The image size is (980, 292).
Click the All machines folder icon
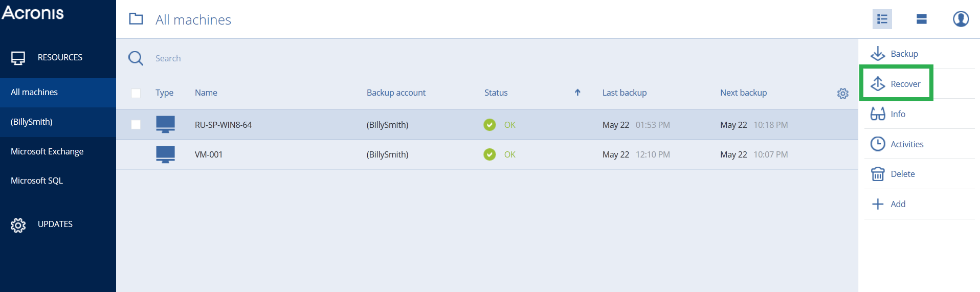[x=136, y=19]
